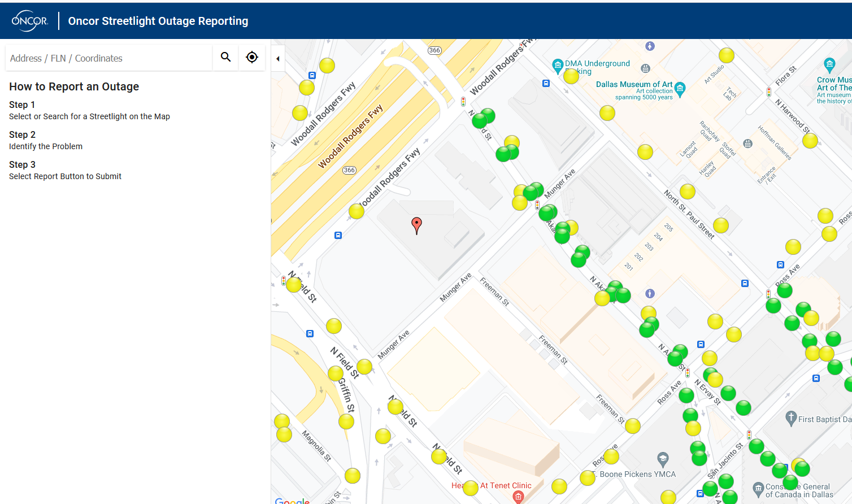Click the locate my position crosshair icon
Viewport: 852px width, 504px height.
tap(252, 57)
